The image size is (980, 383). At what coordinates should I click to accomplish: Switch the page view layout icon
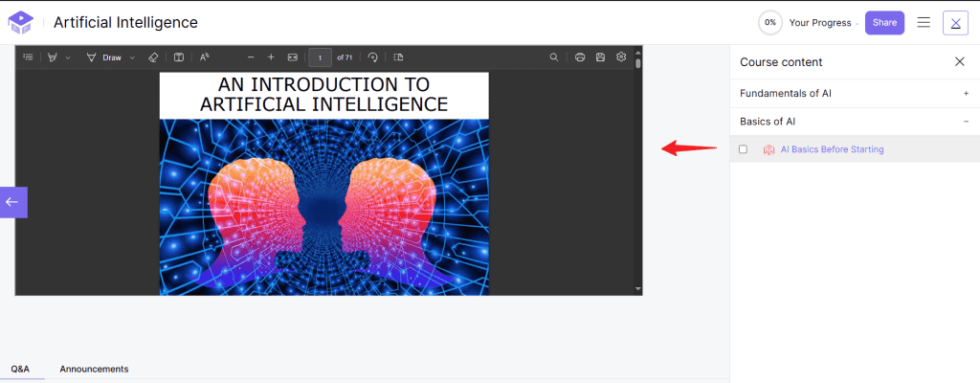399,56
